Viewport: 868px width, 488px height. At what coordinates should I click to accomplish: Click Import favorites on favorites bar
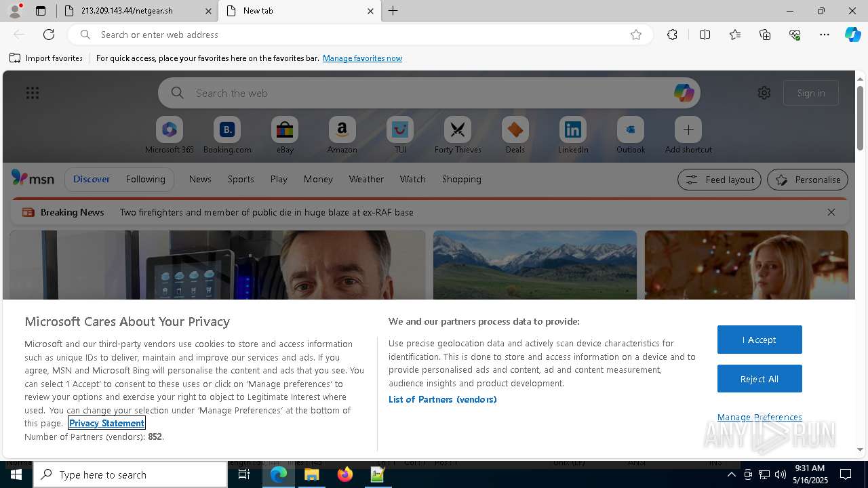46,58
